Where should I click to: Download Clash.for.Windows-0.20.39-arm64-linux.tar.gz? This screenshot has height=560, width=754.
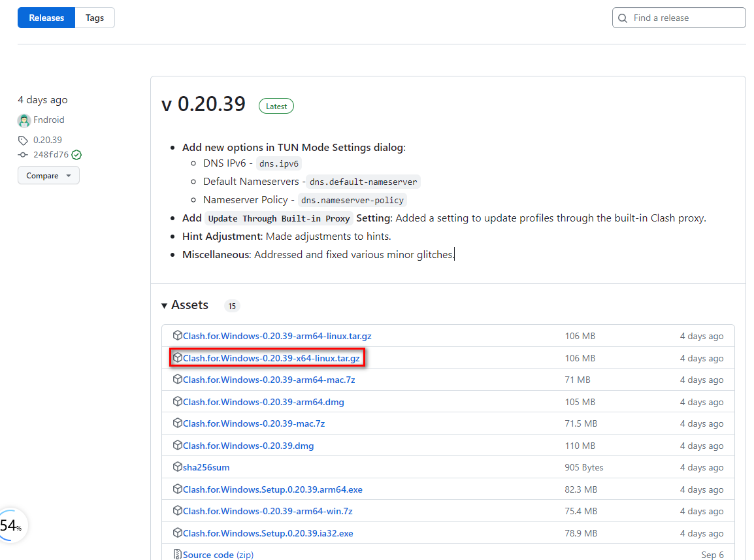277,336
